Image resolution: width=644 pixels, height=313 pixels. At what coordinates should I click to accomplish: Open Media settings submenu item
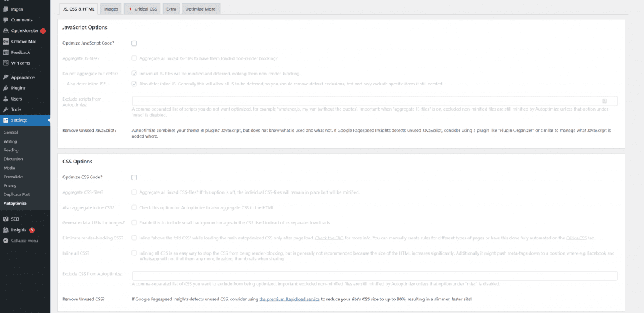(x=9, y=168)
